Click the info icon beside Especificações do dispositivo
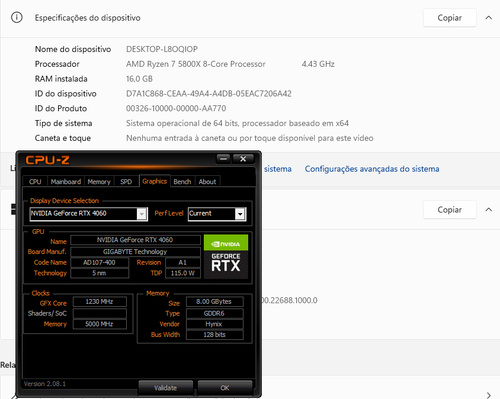This screenshot has height=399, width=500. (x=17, y=17)
